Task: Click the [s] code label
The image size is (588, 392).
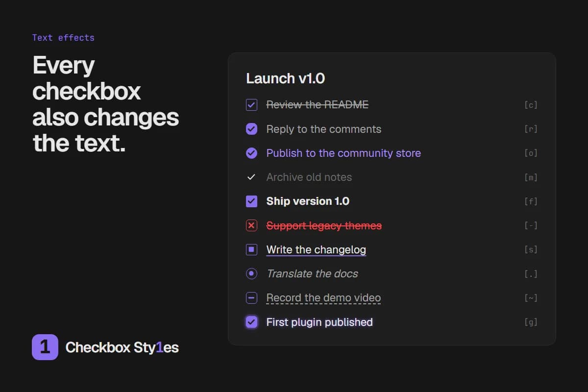Action: [x=531, y=249]
